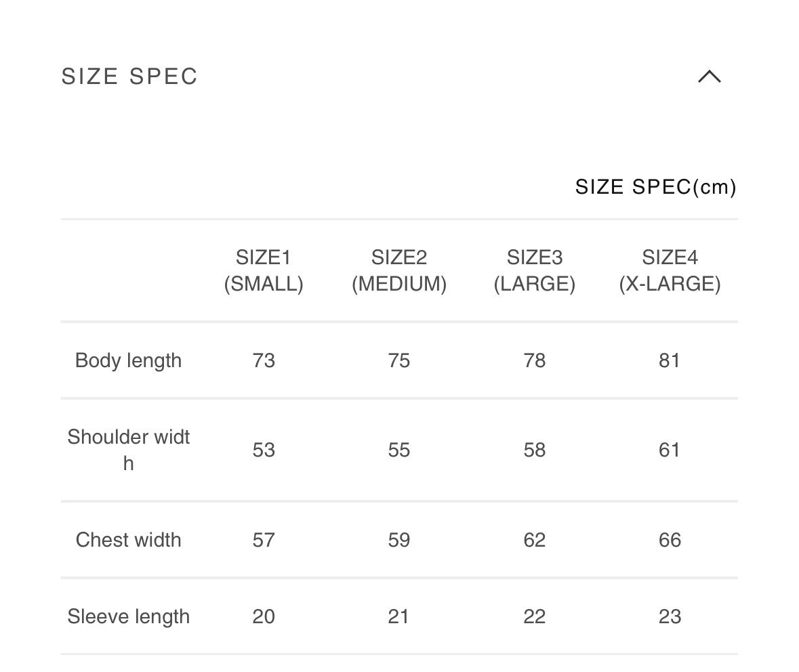799x672 pixels.
Task: Click the Sleeve length value 20
Action: tap(264, 616)
